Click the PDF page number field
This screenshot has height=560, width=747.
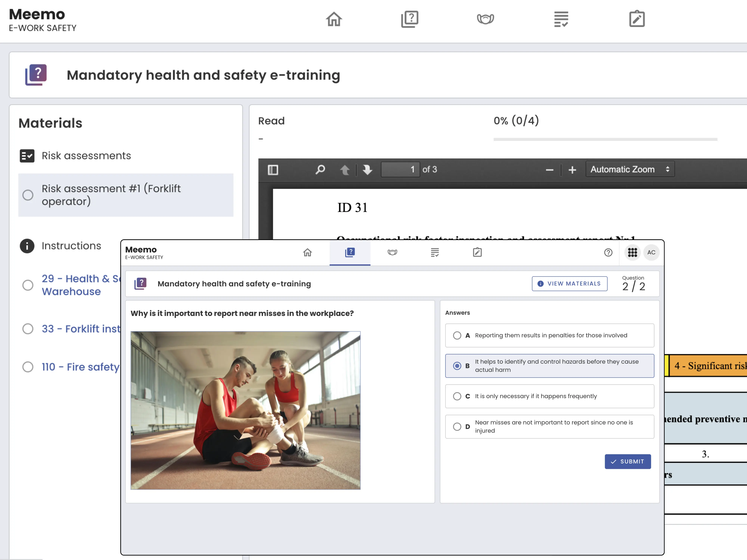click(x=400, y=169)
